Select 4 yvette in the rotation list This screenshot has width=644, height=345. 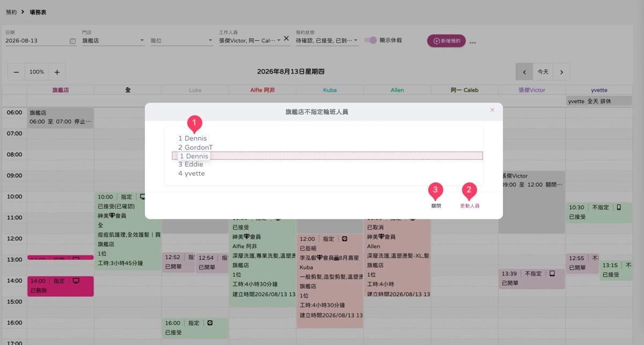(192, 173)
